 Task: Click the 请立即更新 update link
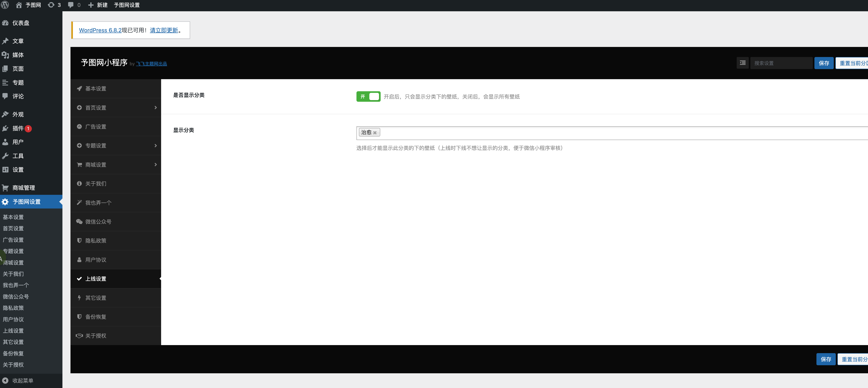click(164, 30)
